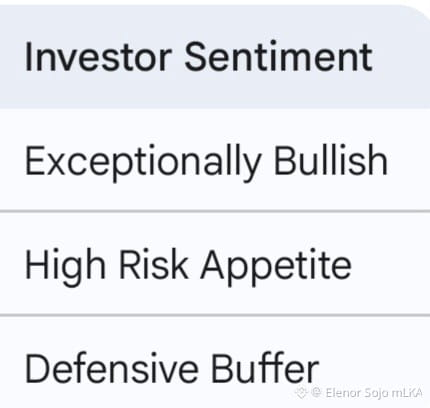Click the Defensive Buffer cell
This screenshot has width=430, height=408.
click(x=215, y=362)
